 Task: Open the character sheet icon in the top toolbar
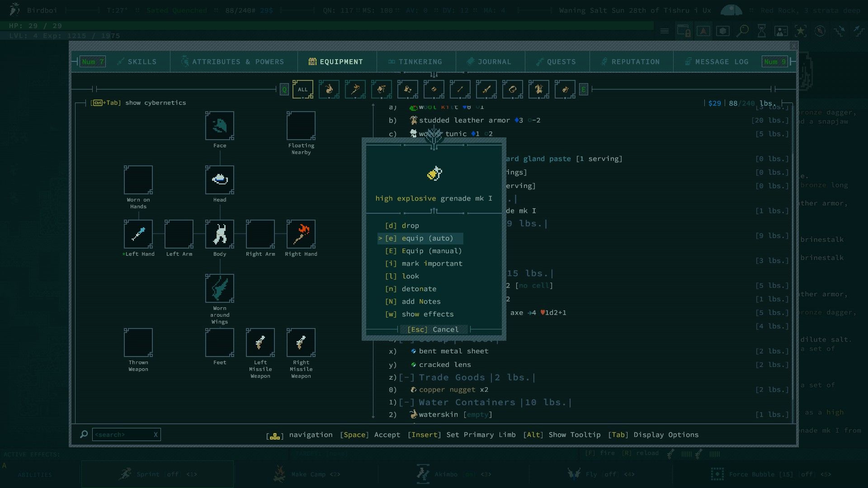781,31
